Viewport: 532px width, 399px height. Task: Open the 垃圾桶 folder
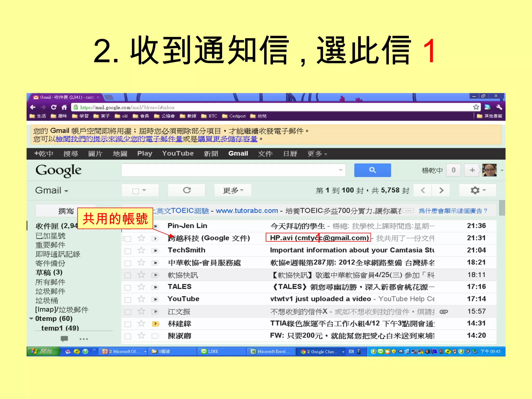pos(46,301)
